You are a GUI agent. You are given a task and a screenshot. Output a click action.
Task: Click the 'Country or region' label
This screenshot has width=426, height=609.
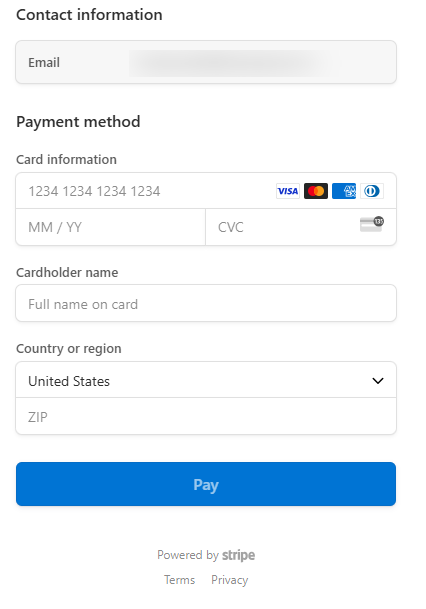click(69, 349)
